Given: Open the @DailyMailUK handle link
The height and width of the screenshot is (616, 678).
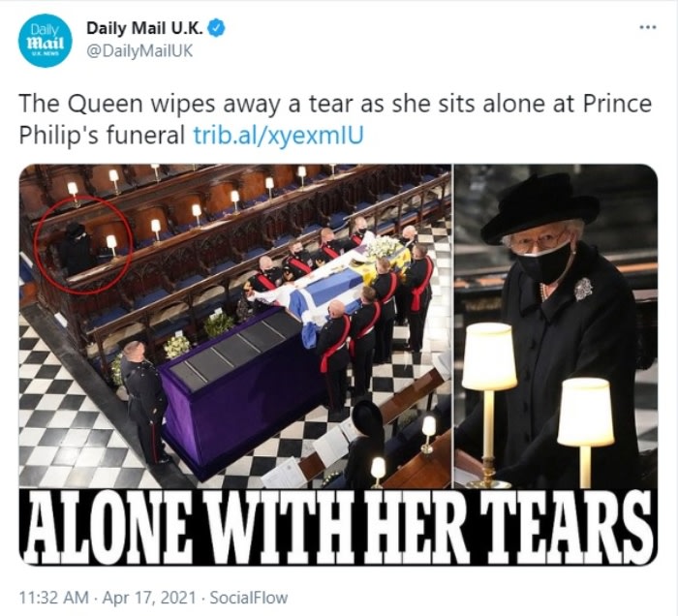Looking at the screenshot, I should click(139, 51).
